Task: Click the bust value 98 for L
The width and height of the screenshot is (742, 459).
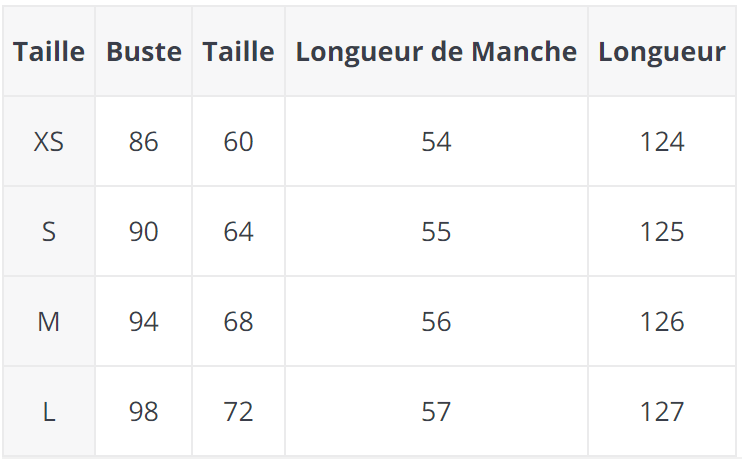Action: (x=144, y=412)
